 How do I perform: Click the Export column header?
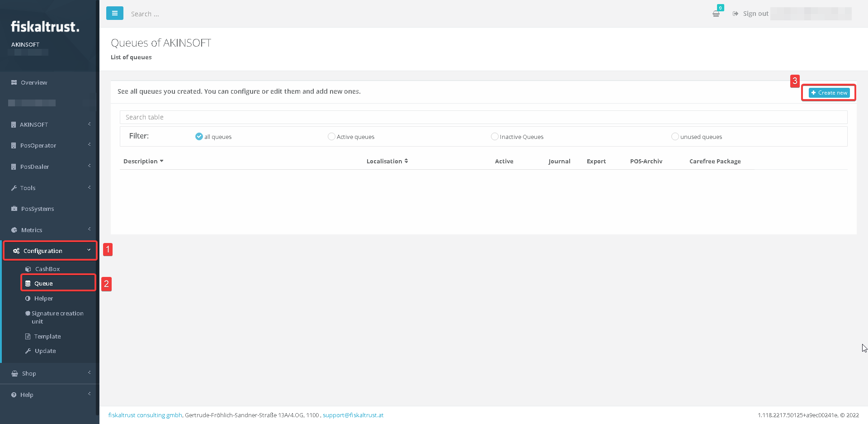pos(596,161)
